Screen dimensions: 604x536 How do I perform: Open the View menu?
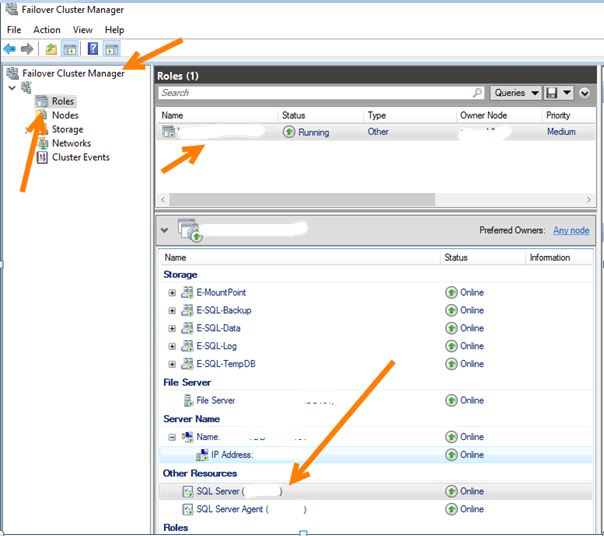point(82,30)
